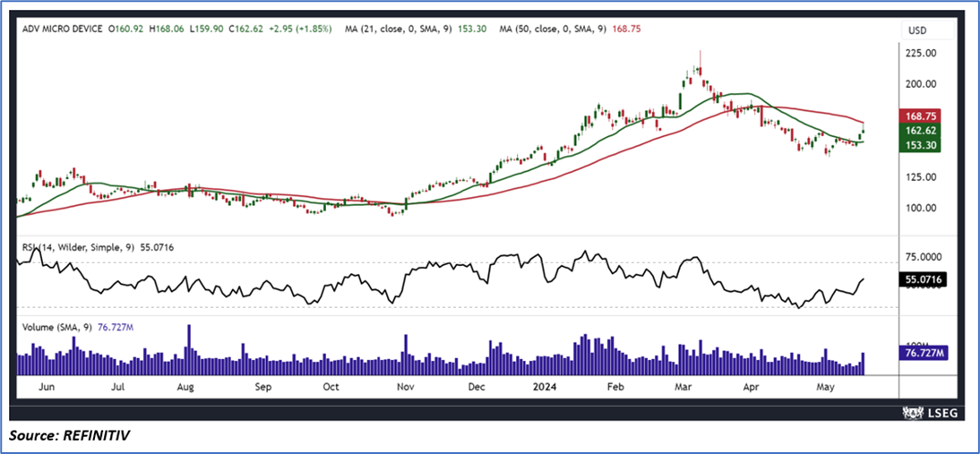Click the 168.75 red price label
The height and width of the screenshot is (454, 980).
click(x=921, y=116)
